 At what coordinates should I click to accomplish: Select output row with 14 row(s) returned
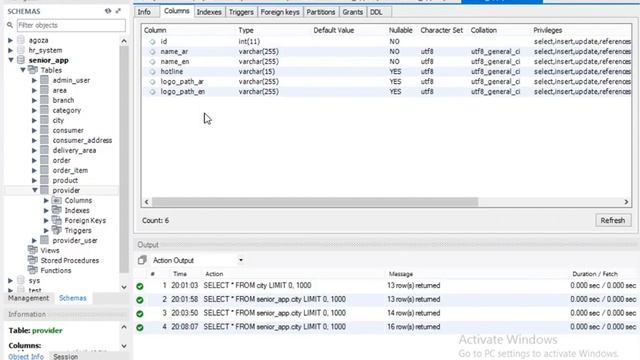(386, 313)
